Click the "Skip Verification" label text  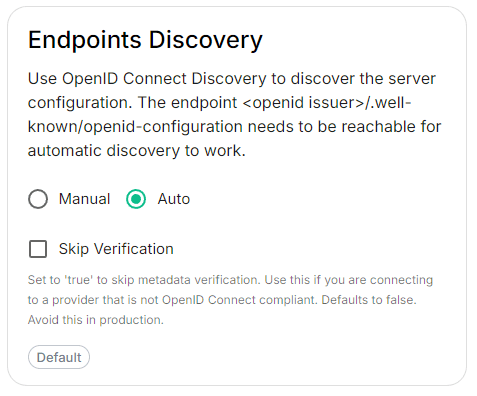[116, 249]
